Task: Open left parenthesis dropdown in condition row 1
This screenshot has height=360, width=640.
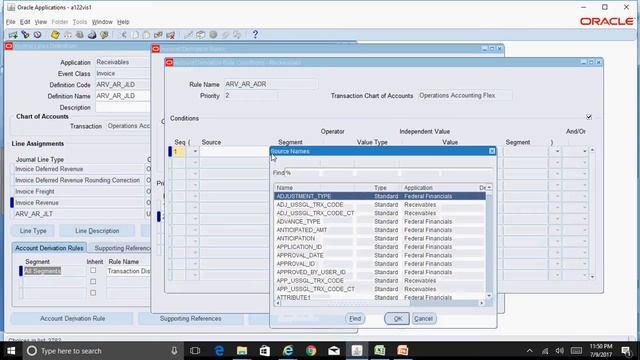Action: coord(195,151)
